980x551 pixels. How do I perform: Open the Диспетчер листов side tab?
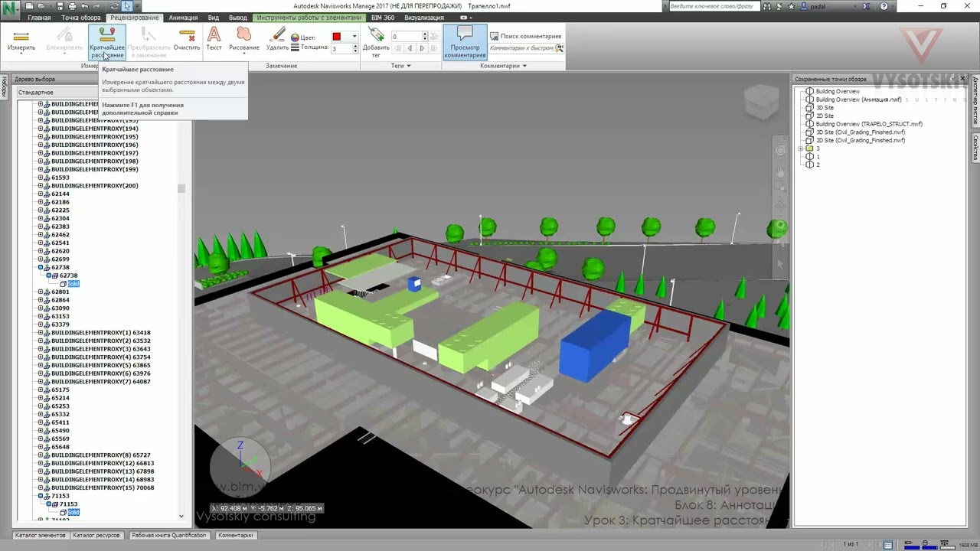point(975,100)
